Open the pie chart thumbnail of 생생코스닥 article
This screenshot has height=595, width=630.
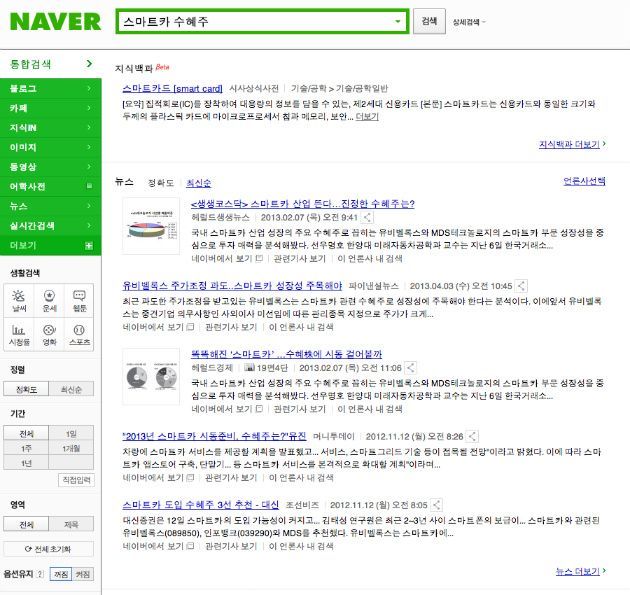click(151, 226)
